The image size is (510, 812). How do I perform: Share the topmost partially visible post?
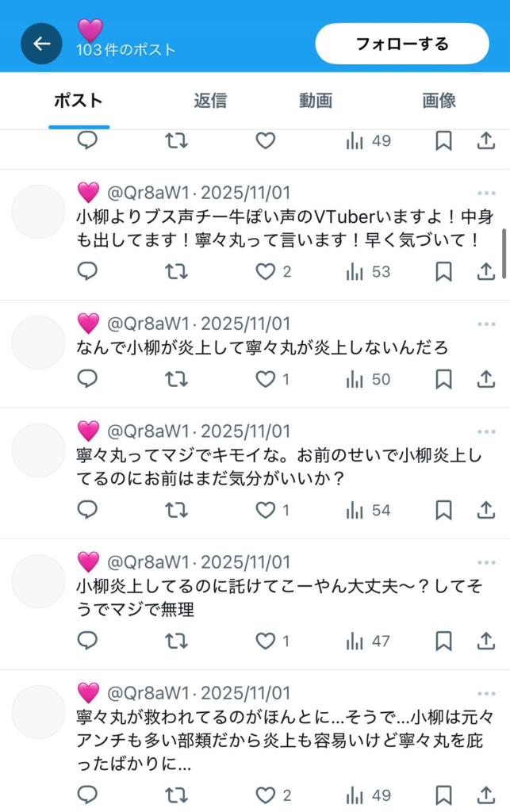[x=485, y=141]
